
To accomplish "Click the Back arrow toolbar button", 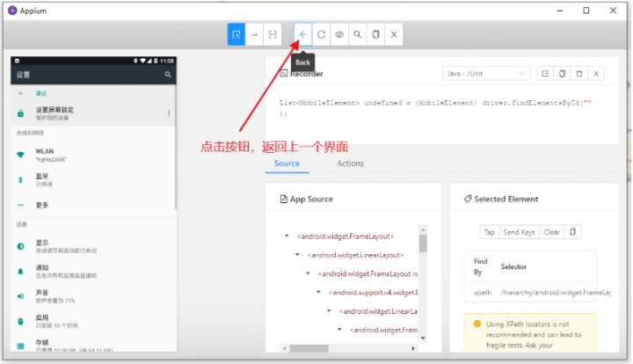I will 302,34.
